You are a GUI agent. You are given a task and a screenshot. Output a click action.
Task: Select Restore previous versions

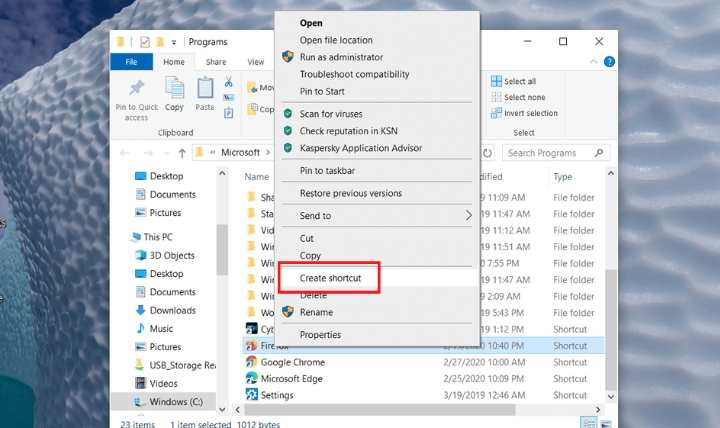coord(350,193)
